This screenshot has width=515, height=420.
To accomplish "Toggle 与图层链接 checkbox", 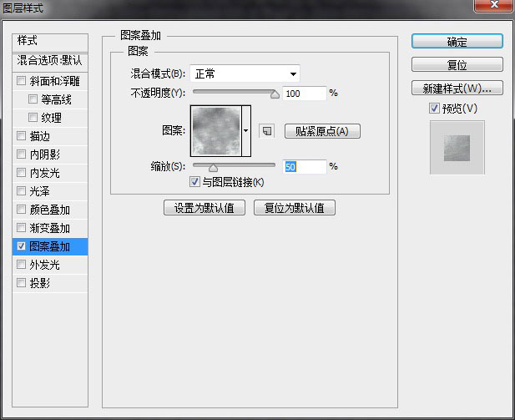I will (x=194, y=181).
